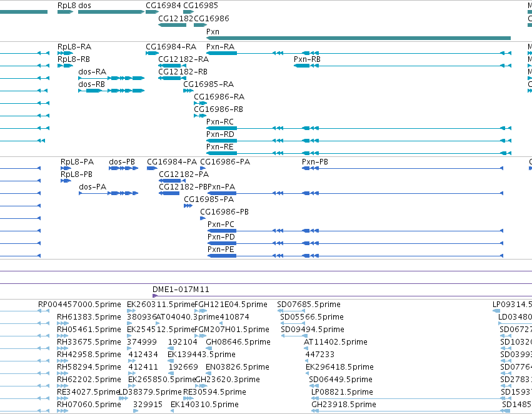Select the EK260311.5prime EST label
Viewport: 532px width, 414px height.
click(x=161, y=305)
